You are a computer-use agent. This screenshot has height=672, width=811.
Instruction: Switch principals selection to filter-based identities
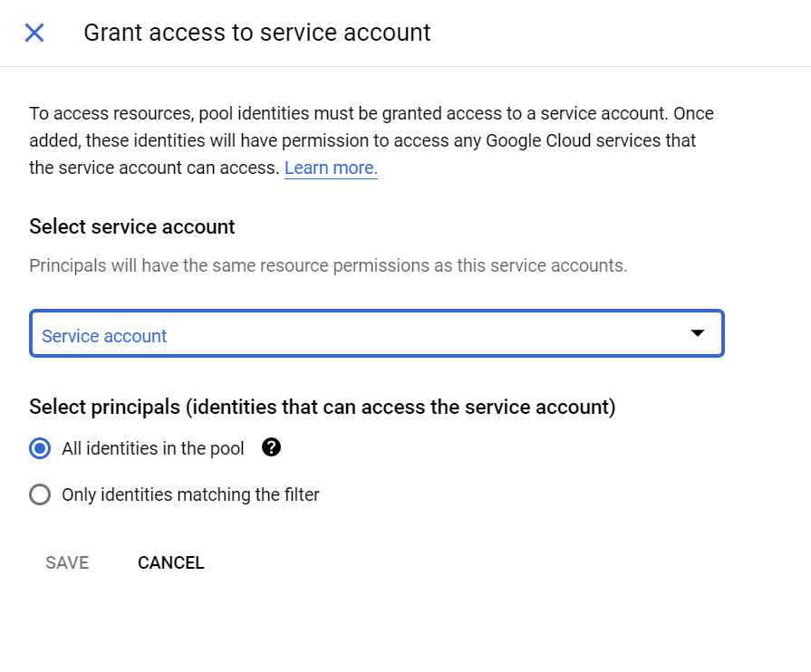pyautogui.click(x=39, y=494)
